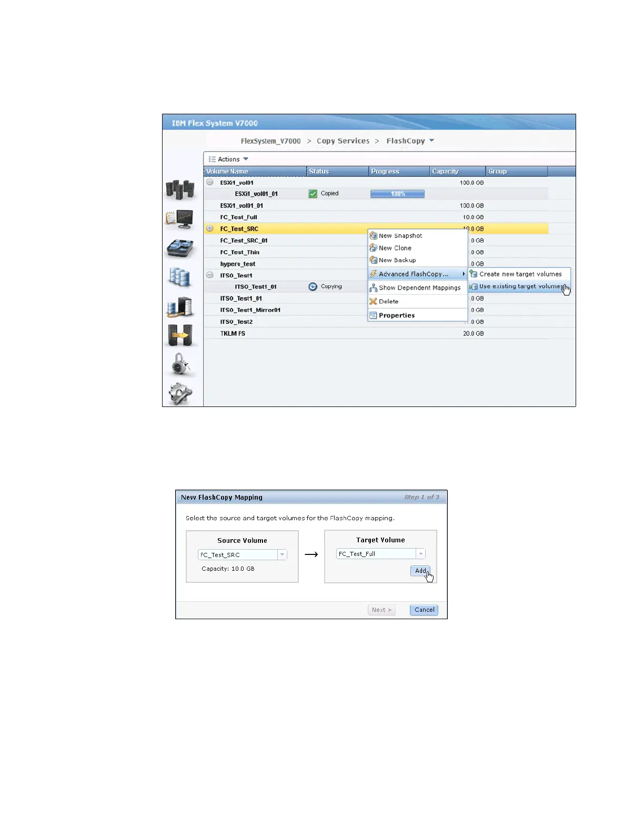The image size is (644, 834).
Task: Sort by Progress column header
Action: pos(399,171)
